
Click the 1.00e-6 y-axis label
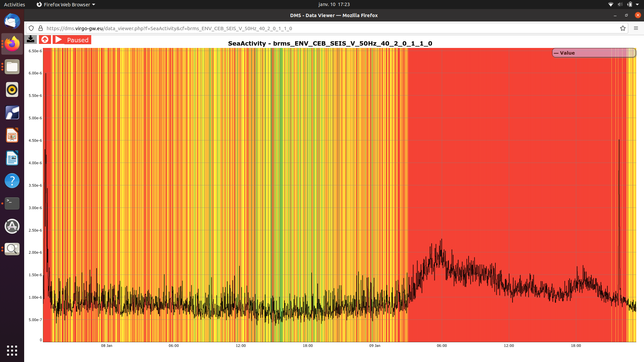click(35, 297)
